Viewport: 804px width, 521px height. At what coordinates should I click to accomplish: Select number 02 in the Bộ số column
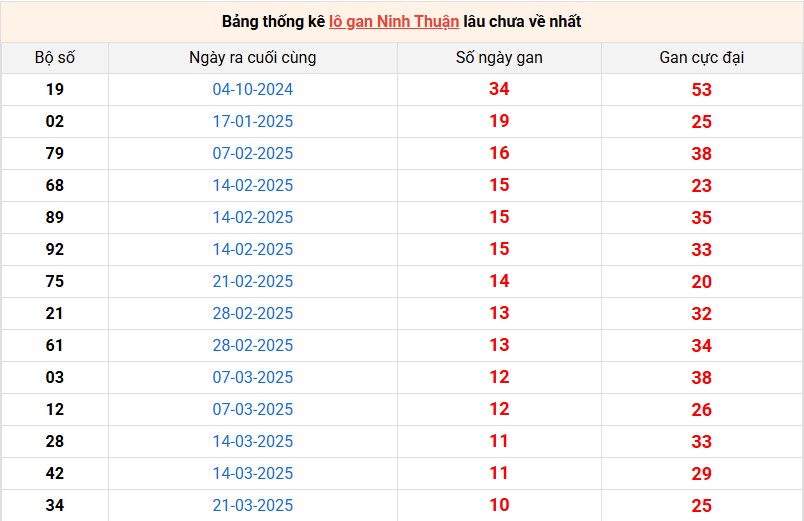(55, 122)
